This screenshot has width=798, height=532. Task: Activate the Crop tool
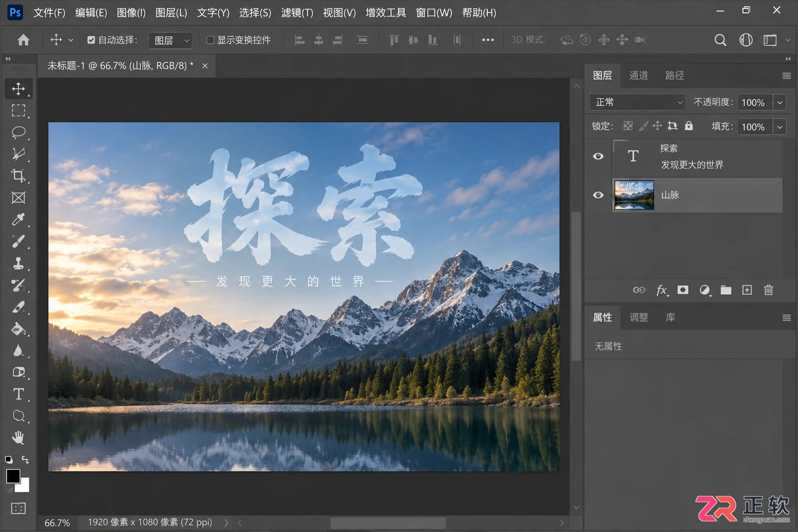pos(18,176)
